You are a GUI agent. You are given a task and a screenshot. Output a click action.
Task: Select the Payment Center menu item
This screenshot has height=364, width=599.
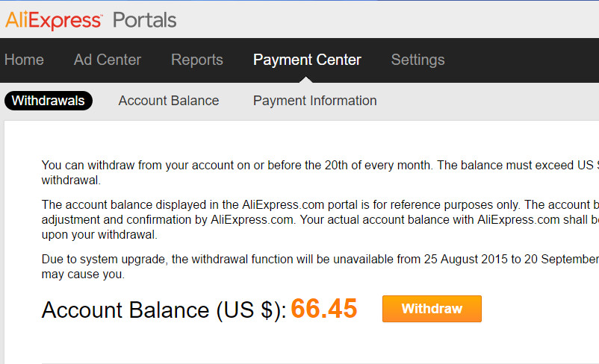pyautogui.click(x=307, y=60)
